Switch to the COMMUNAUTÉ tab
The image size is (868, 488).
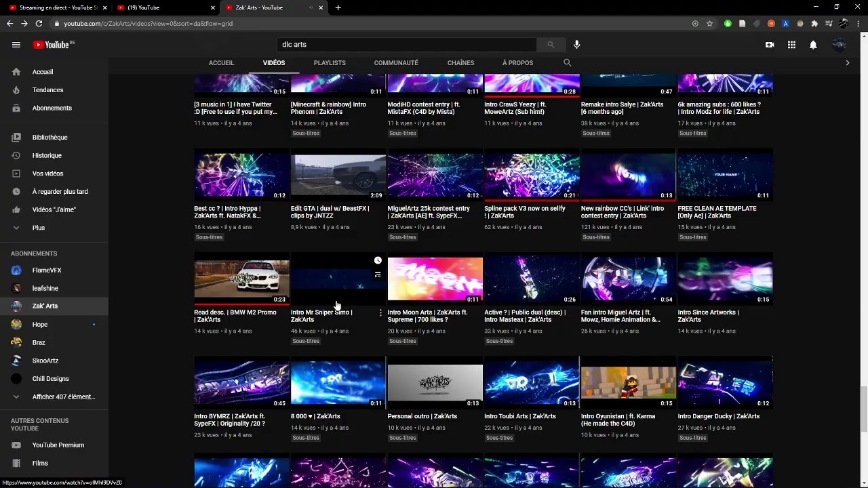[396, 62]
